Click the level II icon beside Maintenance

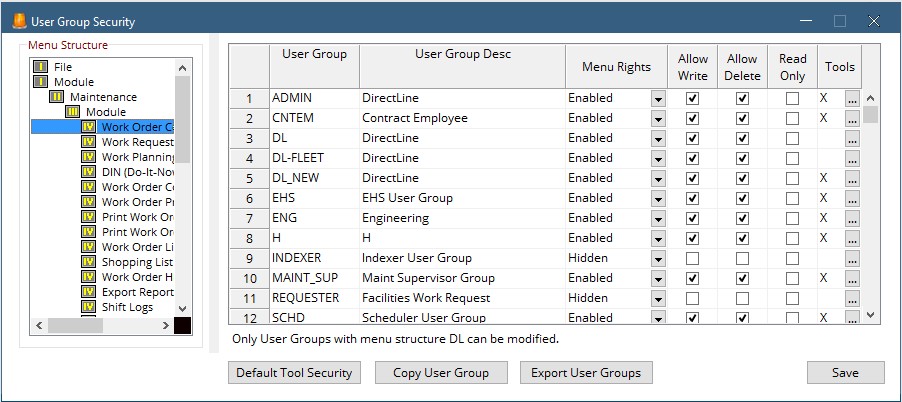click(x=57, y=97)
